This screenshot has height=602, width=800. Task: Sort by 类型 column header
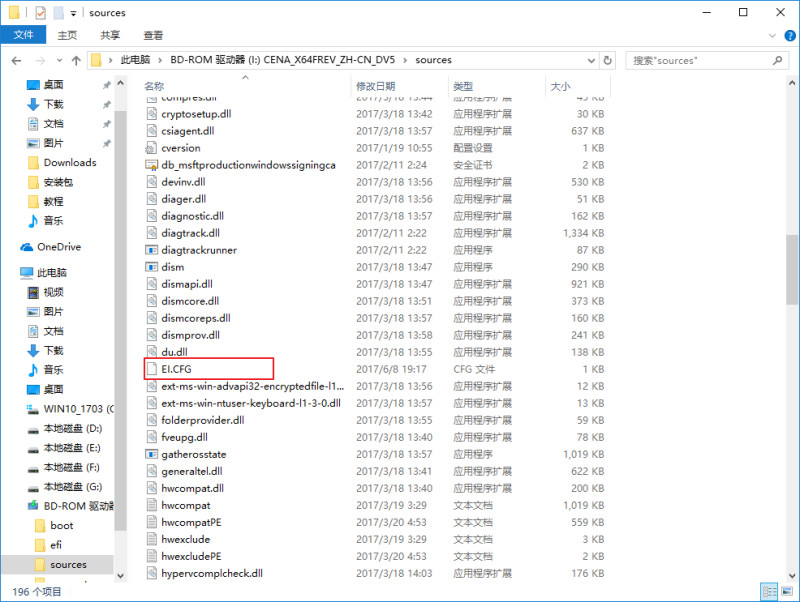pos(463,86)
